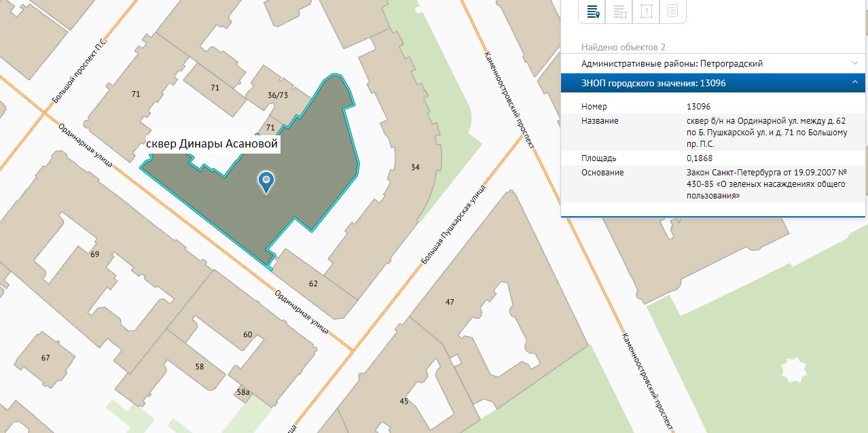
Task: Open the document report icon in panel toolbar
Action: pos(672,11)
